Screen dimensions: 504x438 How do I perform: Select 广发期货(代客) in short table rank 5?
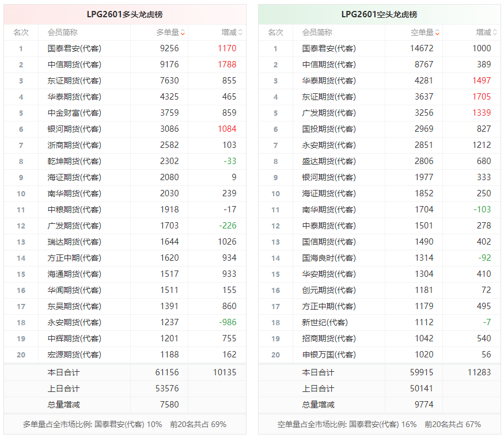(x=329, y=113)
